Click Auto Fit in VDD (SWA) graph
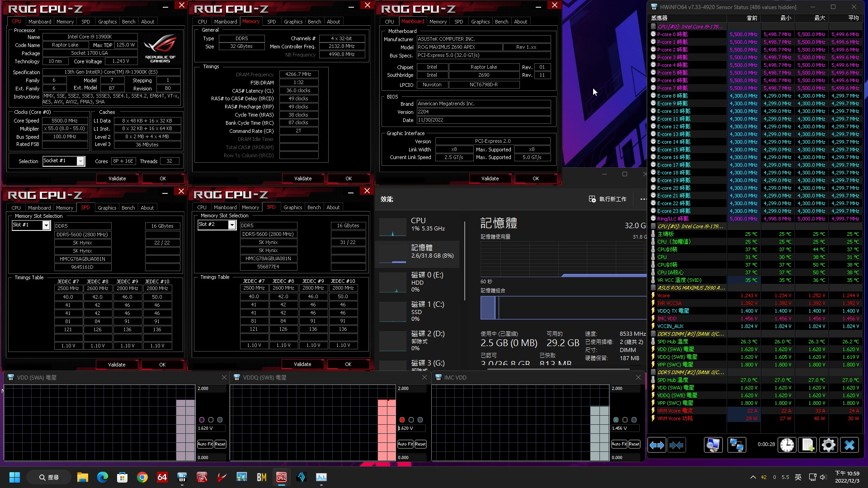Viewport: 868px width, 488px height. click(x=205, y=444)
